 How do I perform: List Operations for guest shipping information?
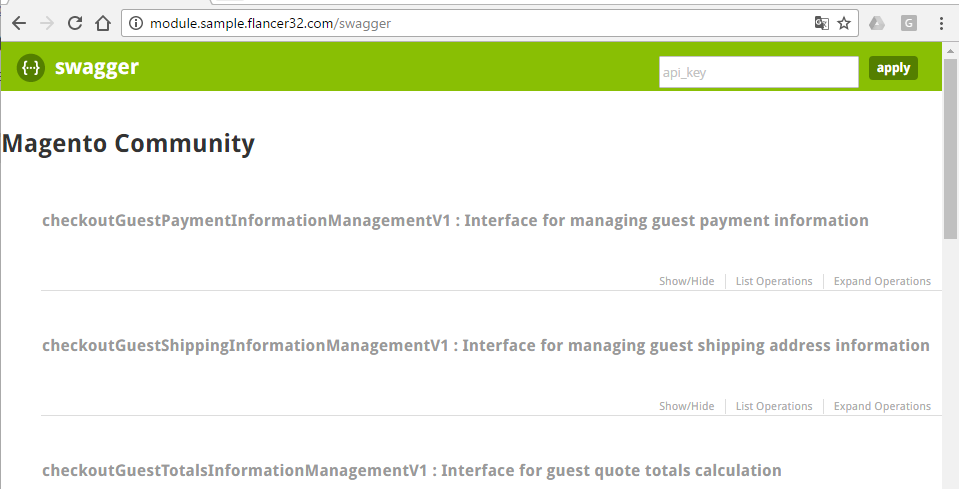[x=774, y=406]
